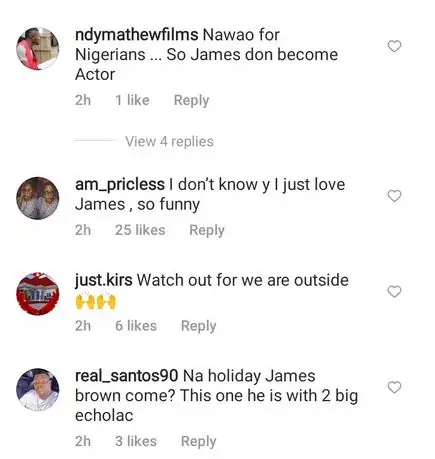Reply to am_pricless' comment
Screen dimensions: 435x459
[207, 230]
